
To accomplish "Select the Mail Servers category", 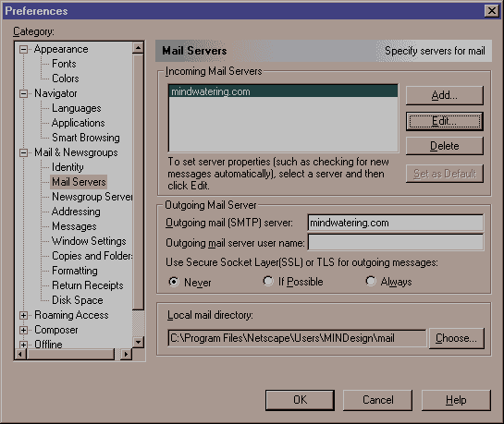I will [x=79, y=182].
